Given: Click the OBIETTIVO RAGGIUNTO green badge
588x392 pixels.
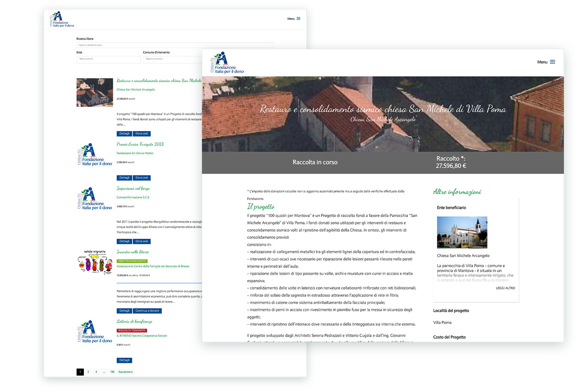Looking at the screenshot, I should [132, 261].
